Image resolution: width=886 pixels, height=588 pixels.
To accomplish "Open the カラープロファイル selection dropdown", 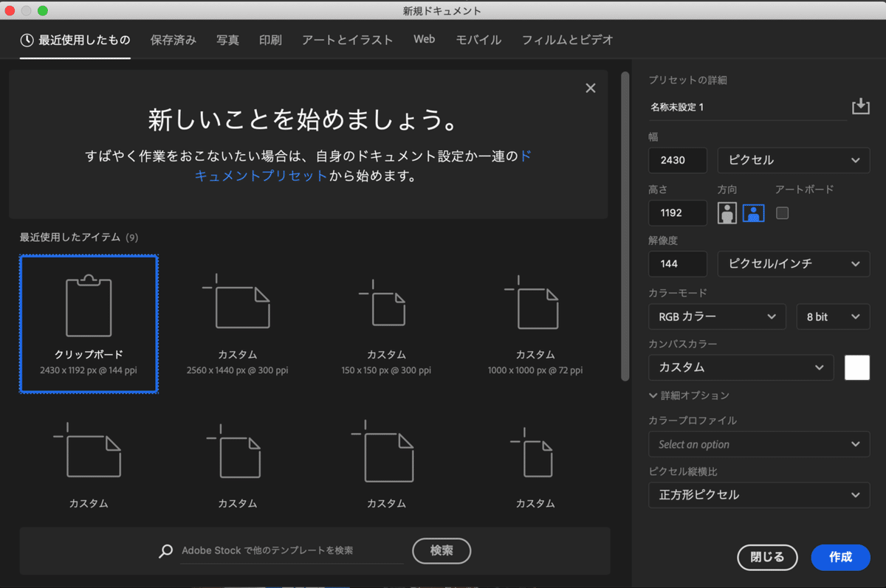I will point(759,444).
